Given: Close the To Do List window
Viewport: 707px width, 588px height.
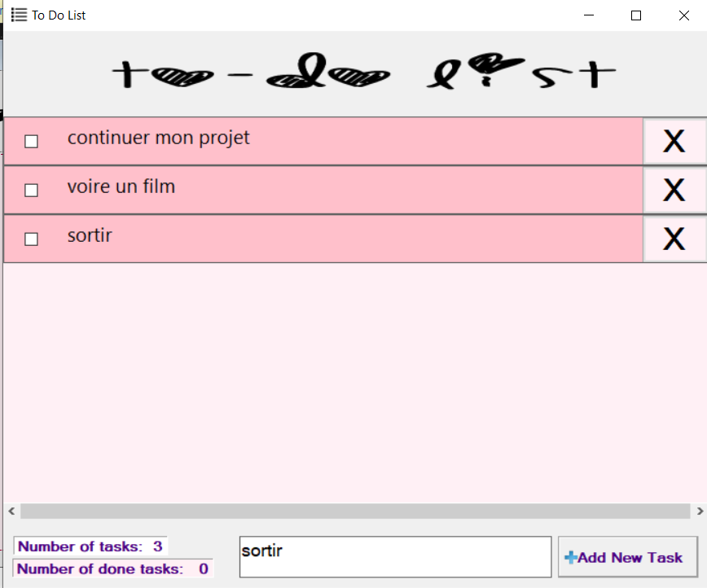Looking at the screenshot, I should click(683, 15).
